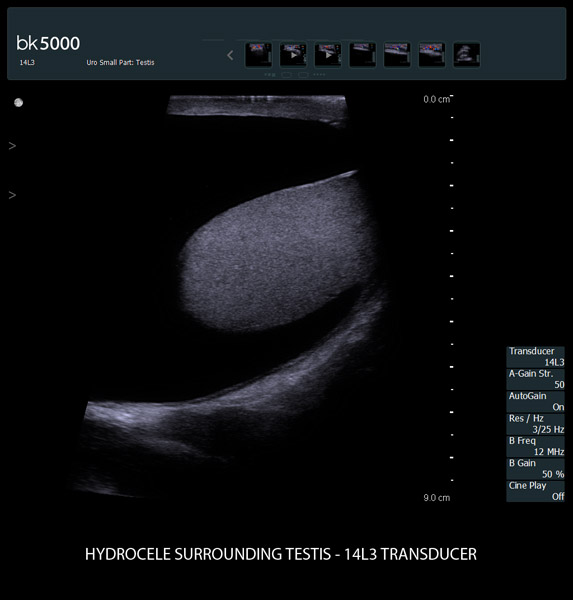Play the second cine clip thumbnail
The image size is (573, 600).
click(293, 55)
